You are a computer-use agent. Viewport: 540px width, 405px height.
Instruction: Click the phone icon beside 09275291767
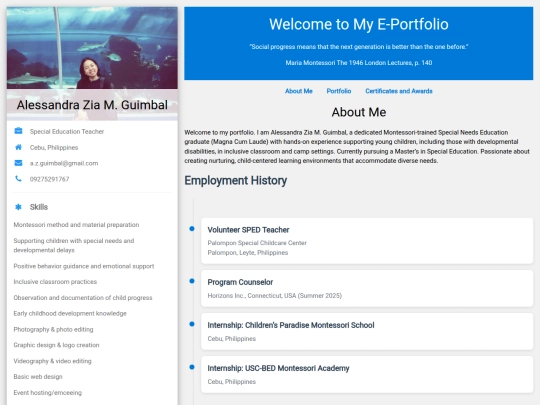[x=18, y=178]
